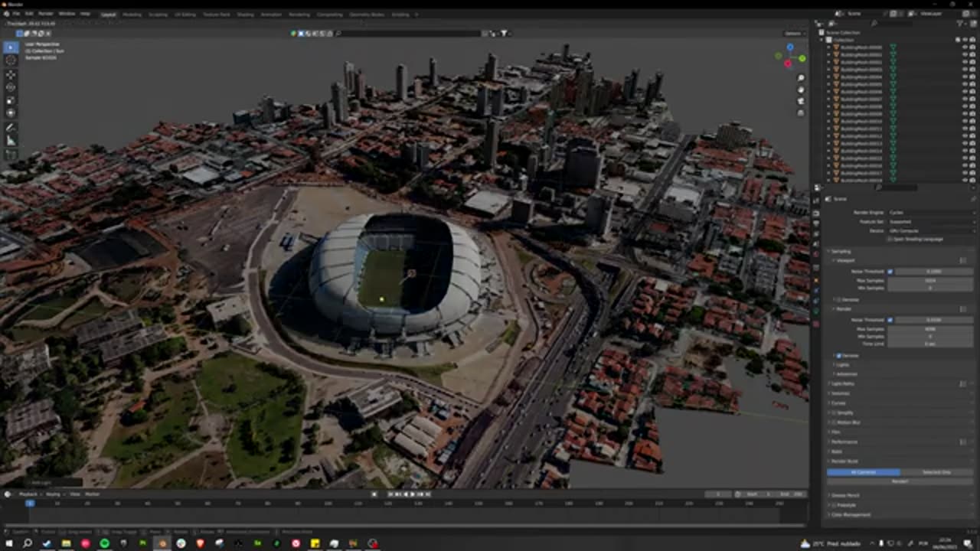Open the Render Engine dropdown showing Cycles
This screenshot has width=980, height=551.
(932, 213)
